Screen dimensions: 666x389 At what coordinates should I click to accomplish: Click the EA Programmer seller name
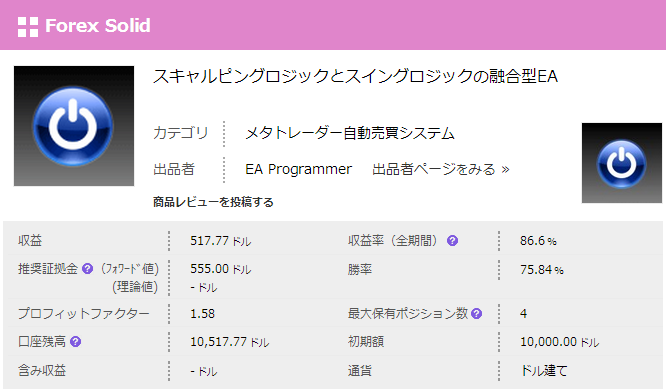tap(299, 169)
